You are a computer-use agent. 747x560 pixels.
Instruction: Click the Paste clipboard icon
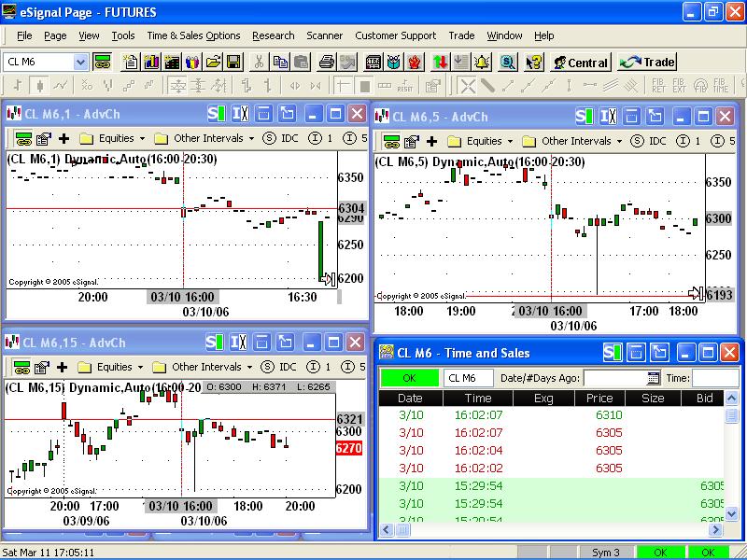tap(301, 62)
